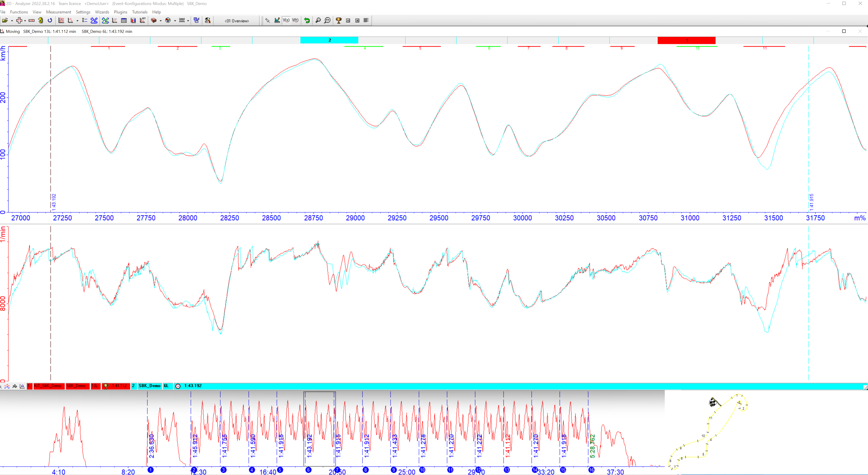This screenshot has height=475, width=868.
Task: Open the <01 Overview> layout selector
Action: click(x=237, y=21)
